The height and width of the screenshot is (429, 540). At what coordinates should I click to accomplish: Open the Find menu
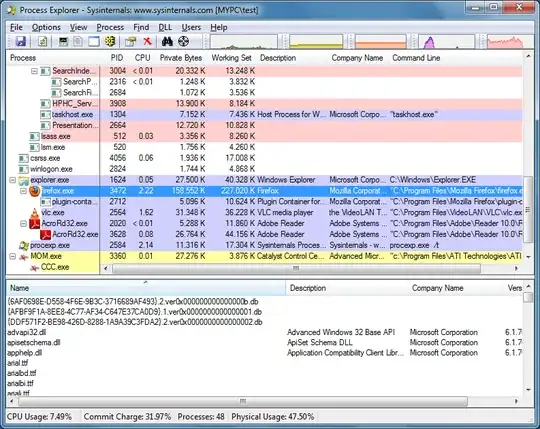point(141,27)
